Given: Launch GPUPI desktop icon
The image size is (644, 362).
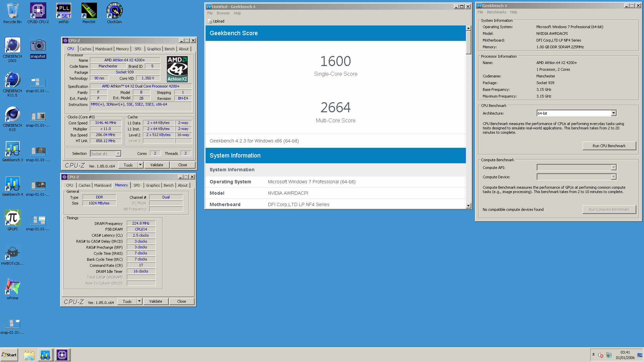Looking at the screenshot, I should click(x=12, y=220).
